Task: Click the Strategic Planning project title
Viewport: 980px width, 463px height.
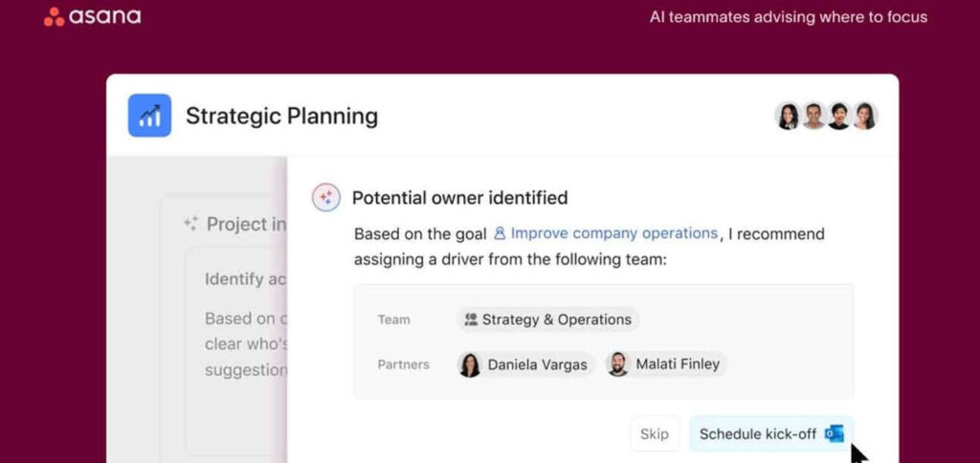Action: tap(282, 116)
